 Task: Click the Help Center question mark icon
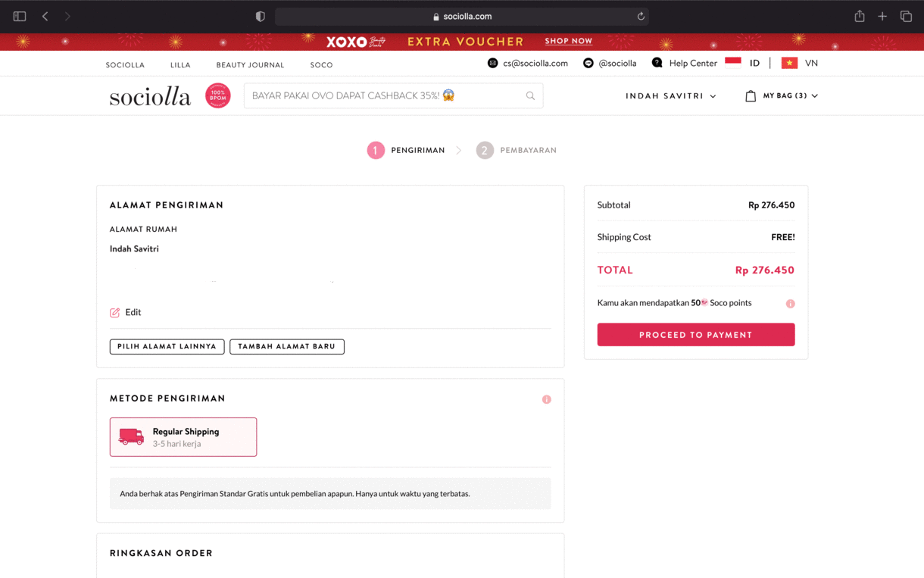tap(657, 63)
